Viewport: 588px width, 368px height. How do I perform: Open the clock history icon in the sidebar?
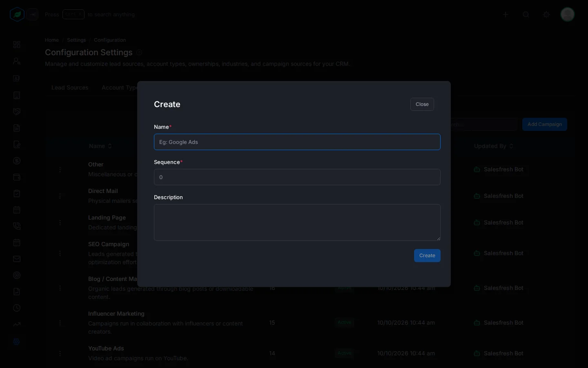coord(17,308)
